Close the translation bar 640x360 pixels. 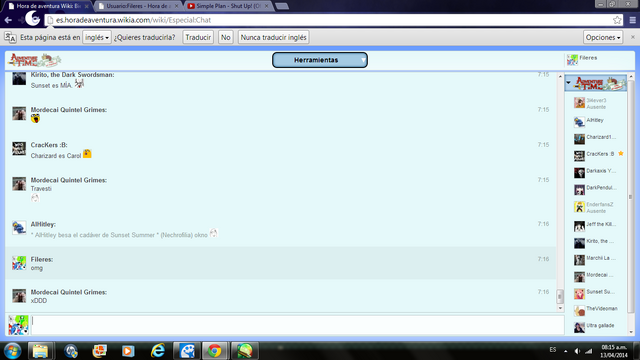pos(633,37)
